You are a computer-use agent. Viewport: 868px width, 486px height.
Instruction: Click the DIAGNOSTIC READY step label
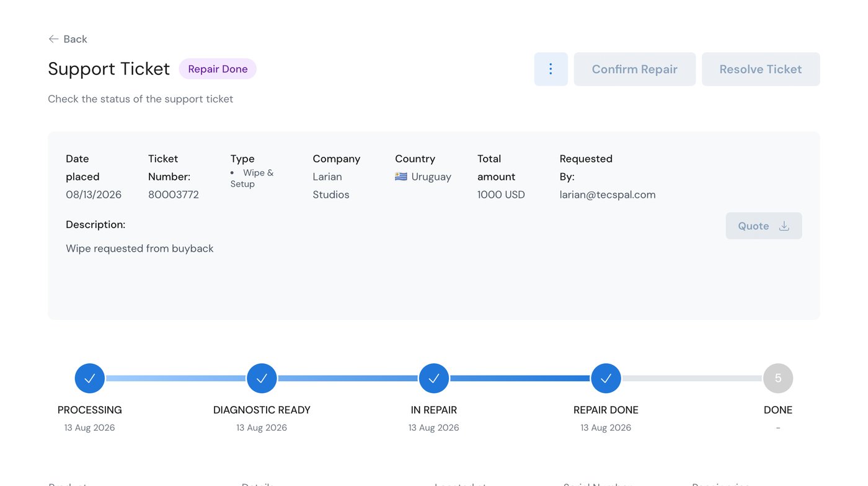[x=262, y=410]
